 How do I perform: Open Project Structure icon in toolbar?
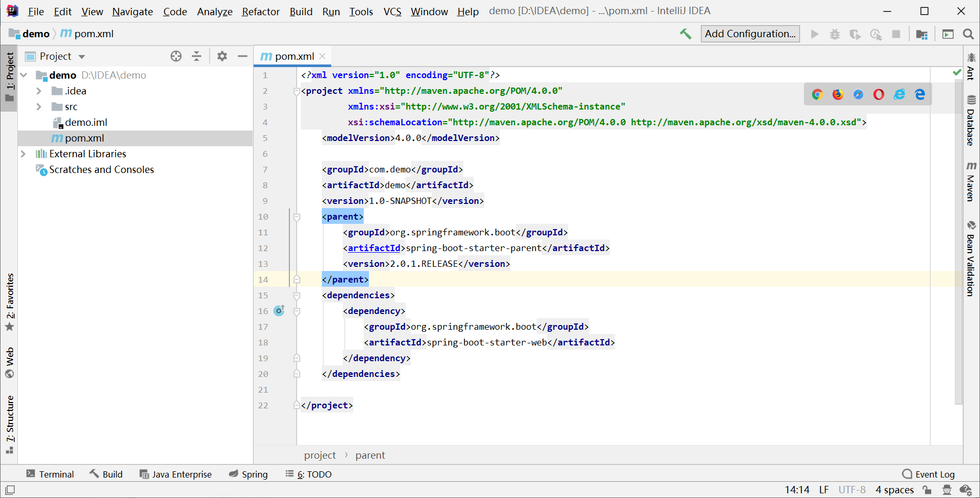(922, 34)
